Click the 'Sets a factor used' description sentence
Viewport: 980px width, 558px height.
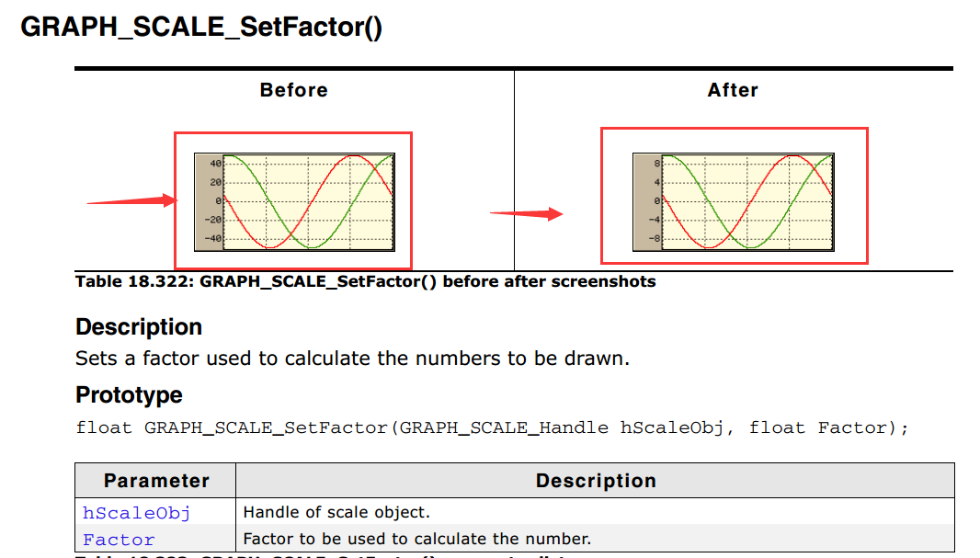pyautogui.click(x=352, y=358)
